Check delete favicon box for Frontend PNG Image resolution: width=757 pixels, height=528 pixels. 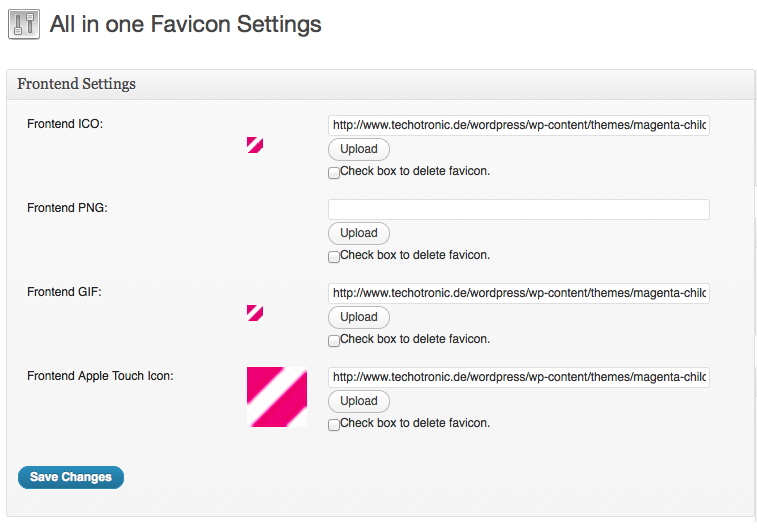click(334, 257)
